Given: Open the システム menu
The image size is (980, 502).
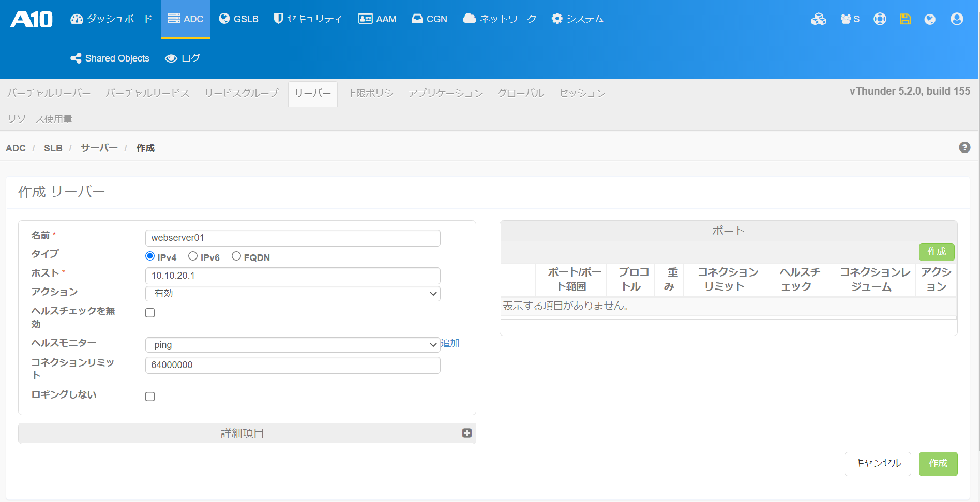Looking at the screenshot, I should (578, 19).
